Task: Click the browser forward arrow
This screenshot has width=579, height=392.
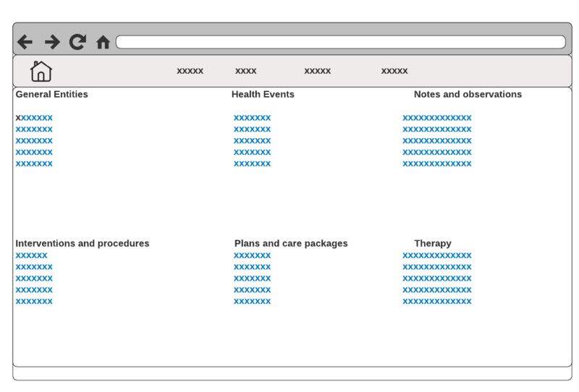Action: 52,42
